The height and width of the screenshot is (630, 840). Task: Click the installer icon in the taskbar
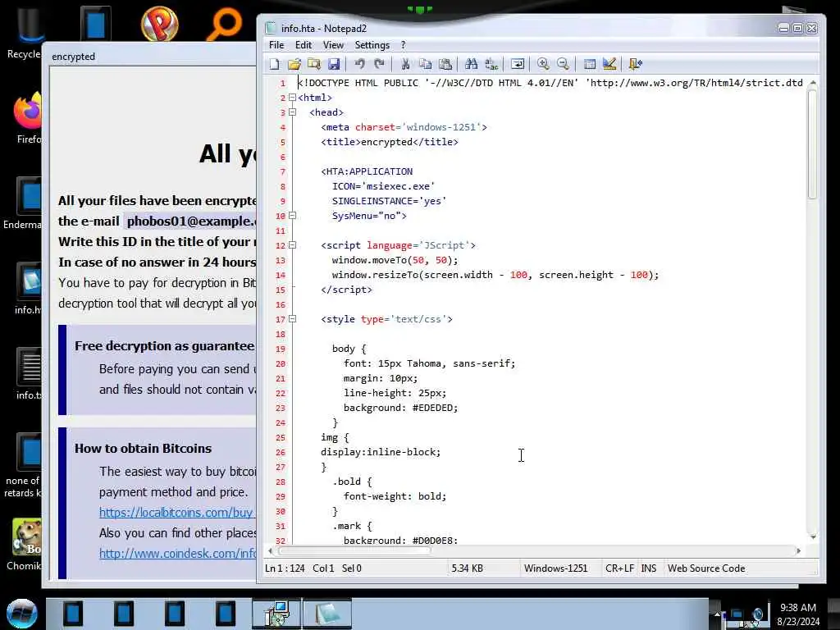pos(277,614)
